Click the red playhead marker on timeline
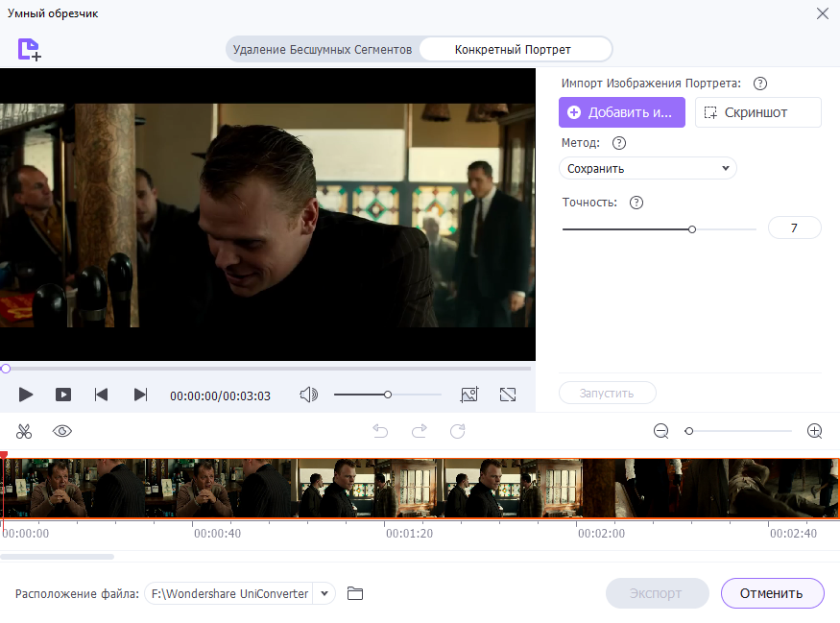Image resolution: width=840 pixels, height=623 pixels. pyautogui.click(x=3, y=455)
